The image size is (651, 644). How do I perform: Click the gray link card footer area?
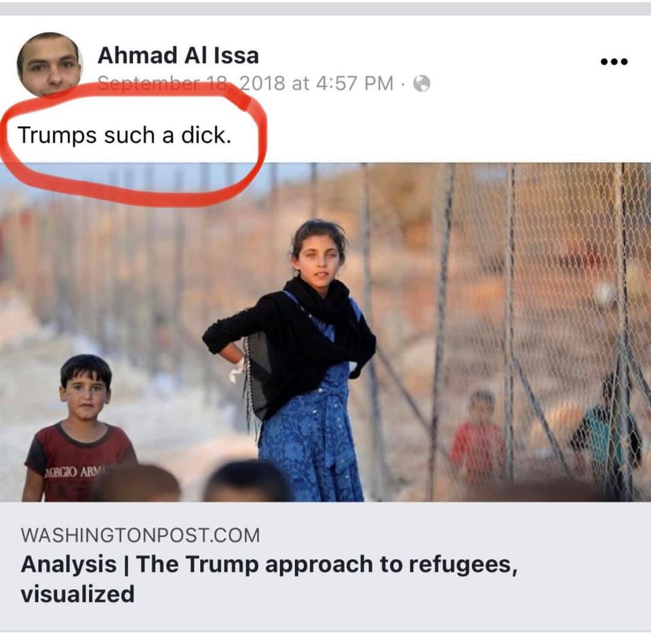coord(325,567)
